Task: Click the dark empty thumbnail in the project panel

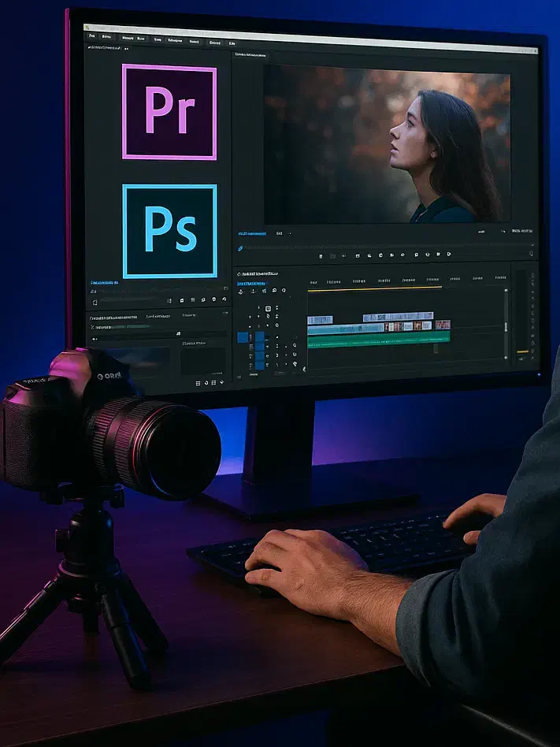Action: tap(203, 362)
